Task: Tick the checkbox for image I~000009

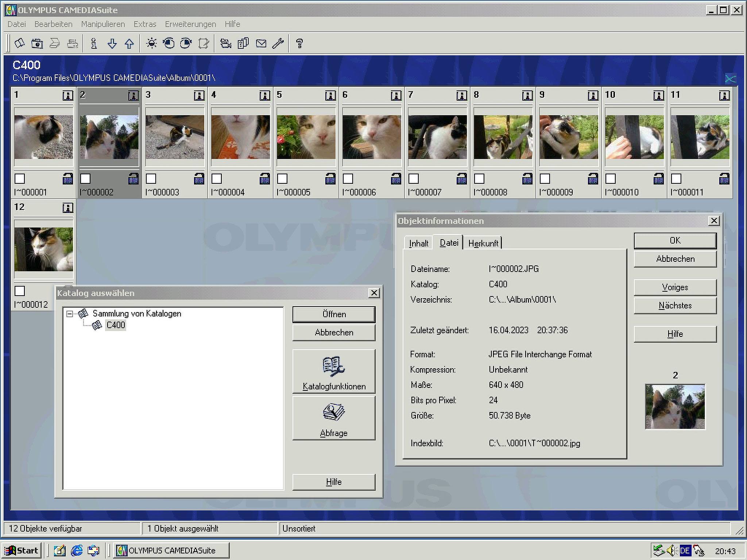Action: click(545, 179)
